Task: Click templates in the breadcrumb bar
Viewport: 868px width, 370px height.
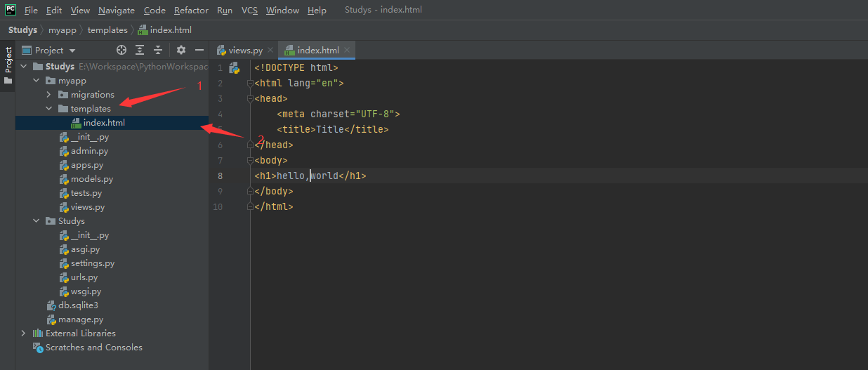Action: tap(107, 30)
